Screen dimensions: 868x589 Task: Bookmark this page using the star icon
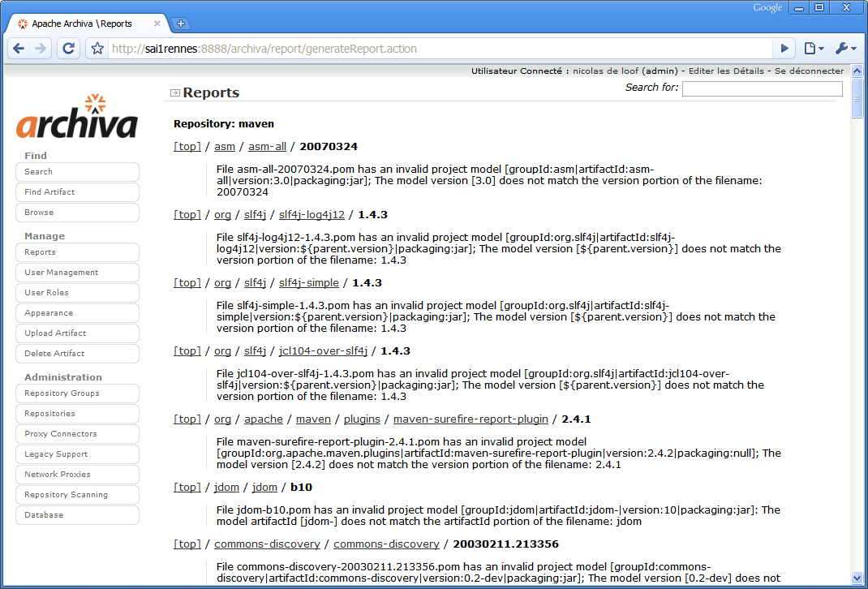97,49
